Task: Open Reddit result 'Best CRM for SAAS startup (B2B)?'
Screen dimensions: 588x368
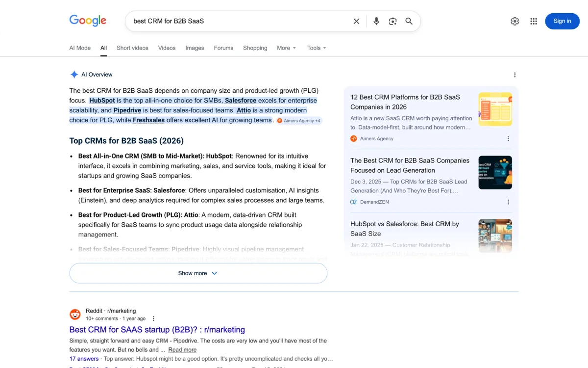Action: click(157, 330)
